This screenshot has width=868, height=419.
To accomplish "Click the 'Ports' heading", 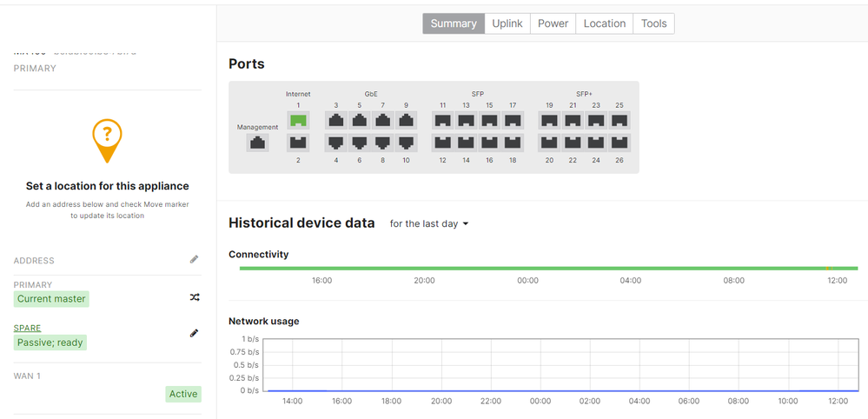I will point(247,64).
